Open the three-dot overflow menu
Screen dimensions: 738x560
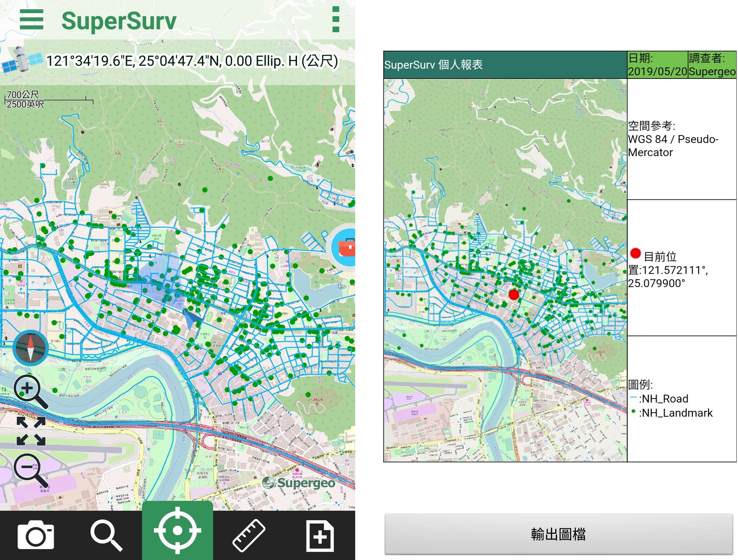[336, 19]
